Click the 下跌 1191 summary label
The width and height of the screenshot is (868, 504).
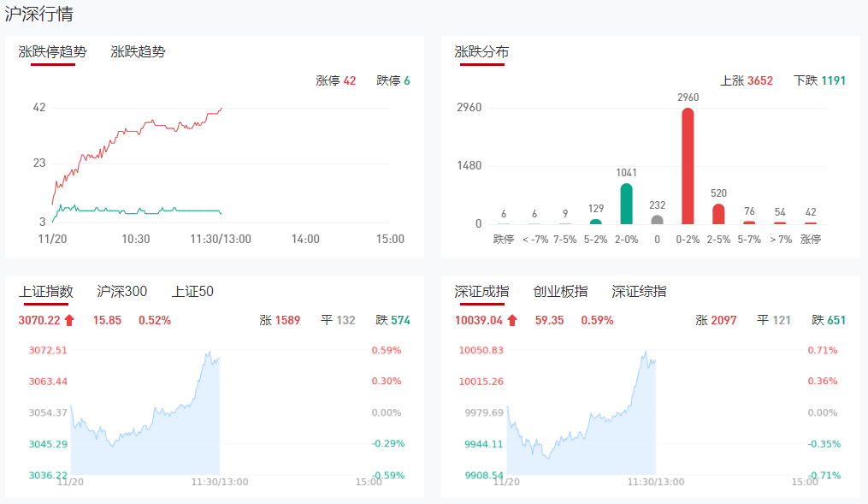point(819,80)
